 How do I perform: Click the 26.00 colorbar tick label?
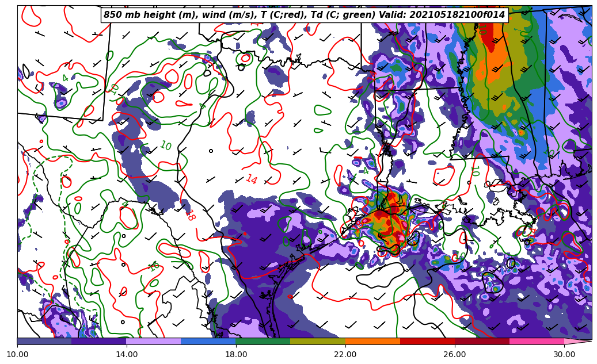click(455, 354)
